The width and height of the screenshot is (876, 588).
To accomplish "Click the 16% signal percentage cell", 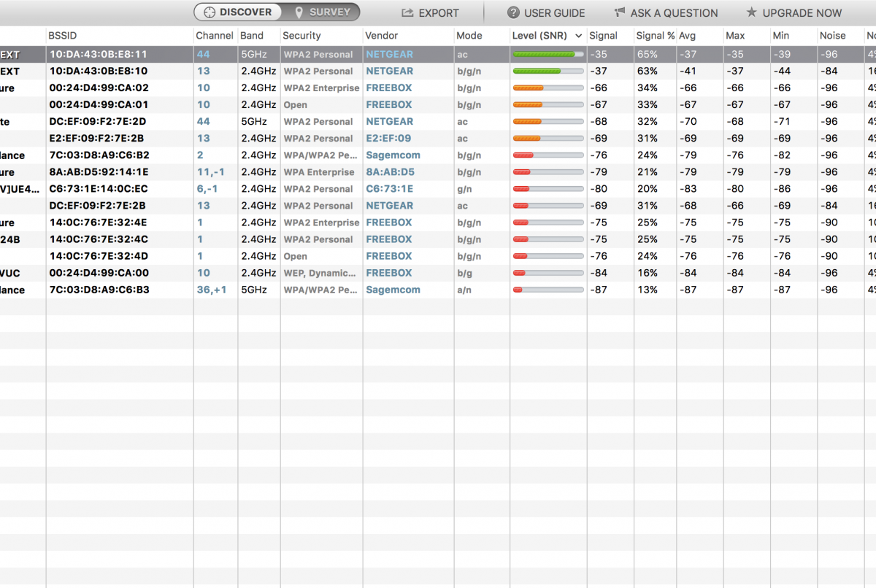I will coord(647,273).
